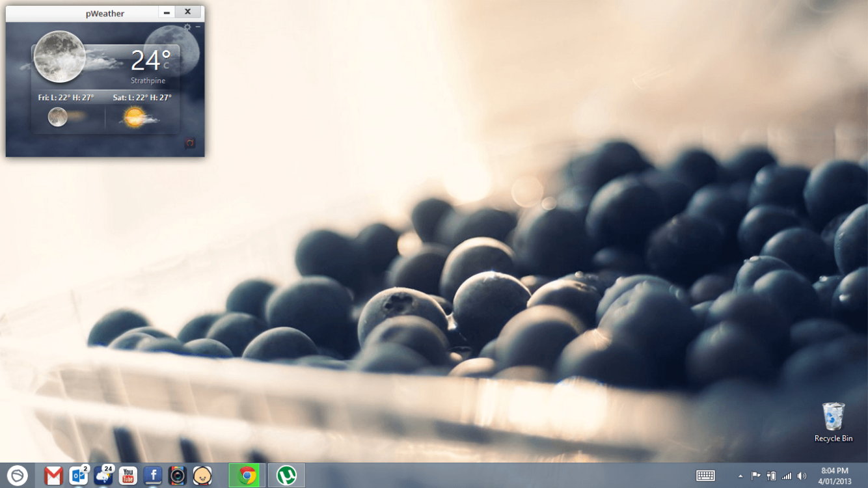Collapse the widget using the small dash
This screenshot has width=868, height=488.
(198, 27)
